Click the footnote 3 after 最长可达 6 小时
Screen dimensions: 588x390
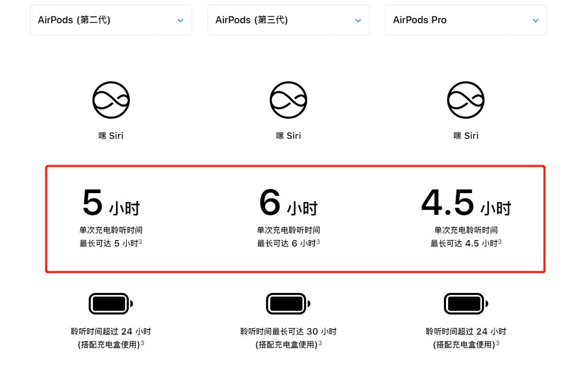(318, 242)
